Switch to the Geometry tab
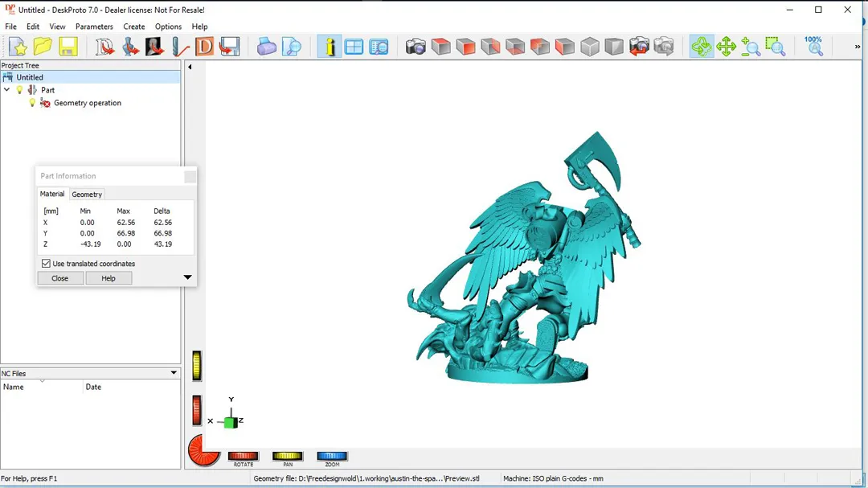 (x=87, y=195)
